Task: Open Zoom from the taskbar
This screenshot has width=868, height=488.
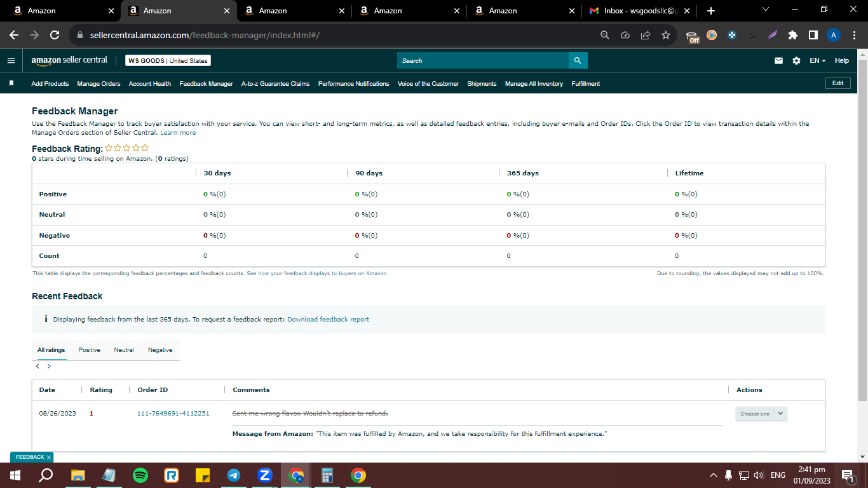Action: [265, 475]
